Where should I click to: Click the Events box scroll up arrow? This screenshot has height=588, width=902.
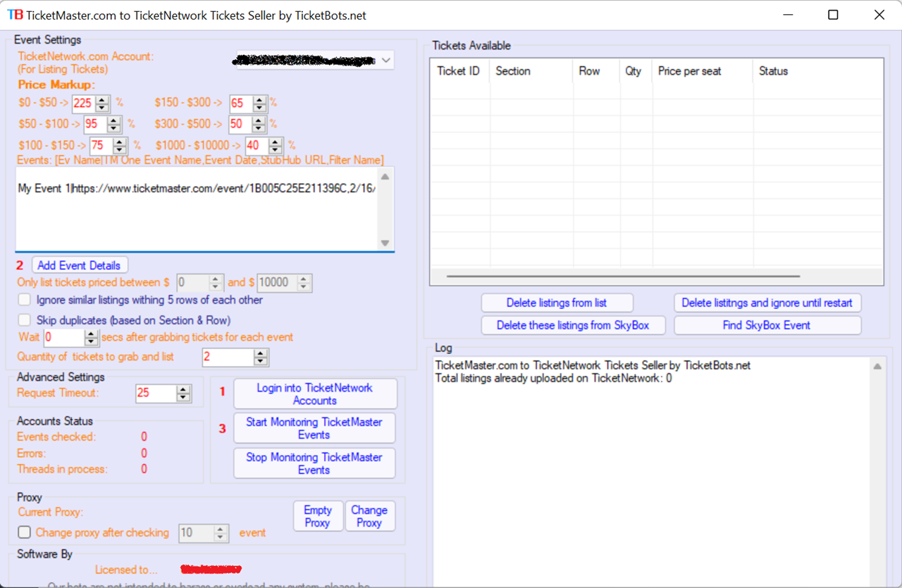[385, 177]
